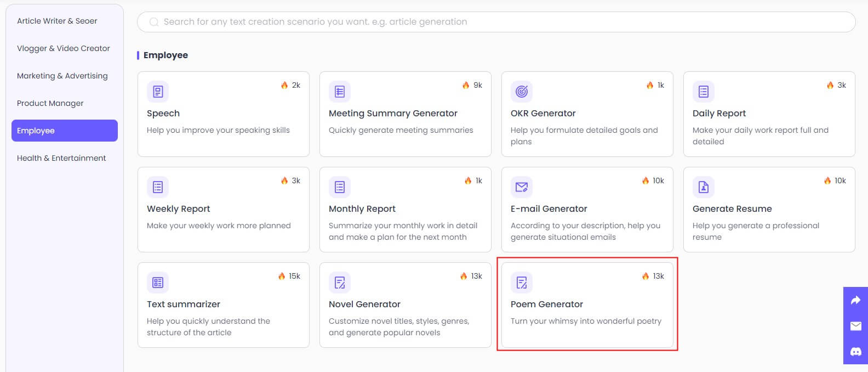Click the 3k count on Daily Report
This screenshot has width=868, height=372.
pos(842,85)
